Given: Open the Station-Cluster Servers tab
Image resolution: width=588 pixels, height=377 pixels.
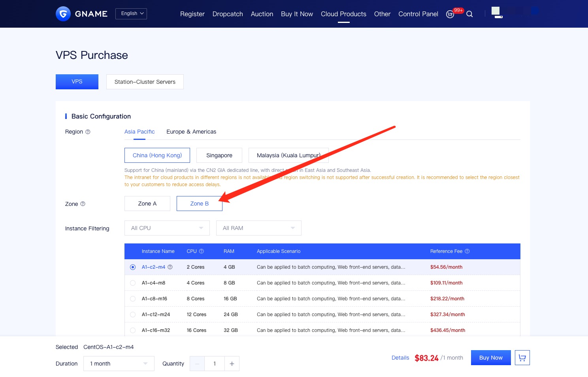Looking at the screenshot, I should (x=145, y=82).
